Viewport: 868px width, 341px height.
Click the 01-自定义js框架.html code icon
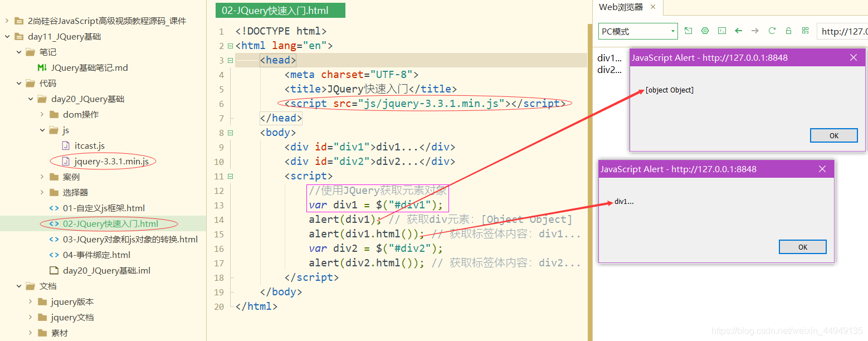53,208
